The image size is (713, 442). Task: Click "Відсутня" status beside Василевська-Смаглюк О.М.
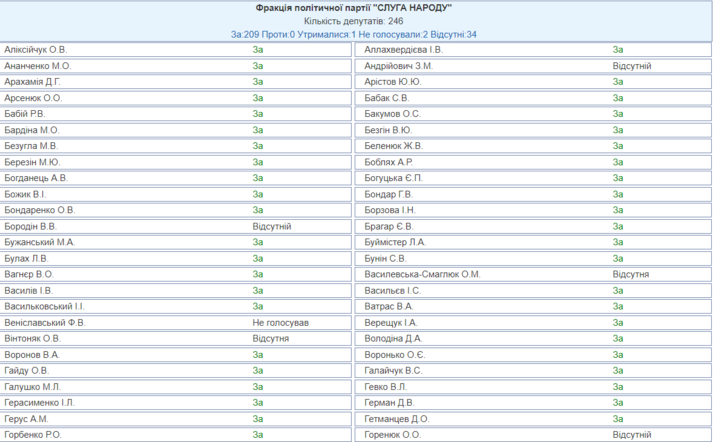630,275
